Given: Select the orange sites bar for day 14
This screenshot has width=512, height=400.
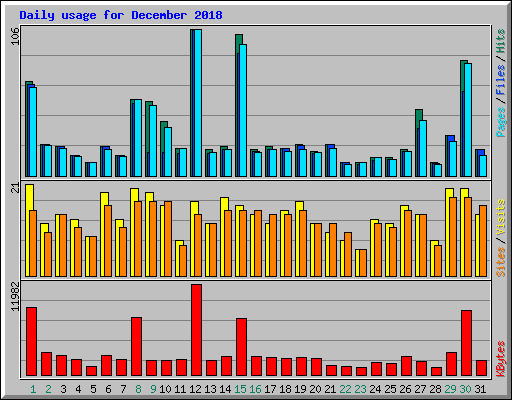Looking at the screenshot, I should [228, 243].
